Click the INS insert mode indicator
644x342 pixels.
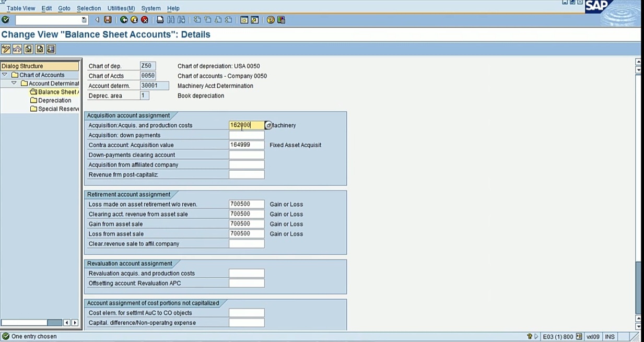[610, 337]
